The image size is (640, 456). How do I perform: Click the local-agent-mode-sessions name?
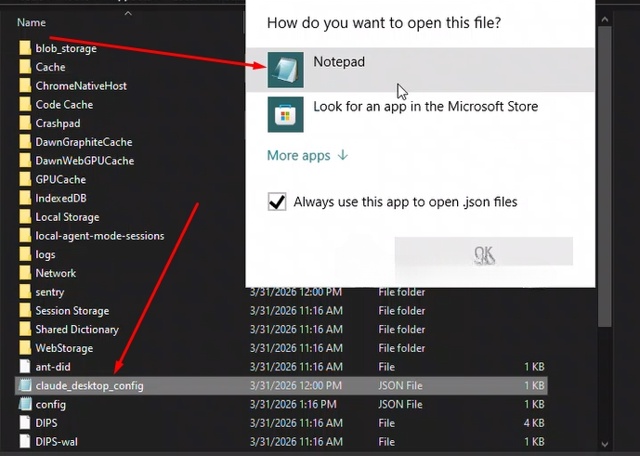pyautogui.click(x=100, y=236)
